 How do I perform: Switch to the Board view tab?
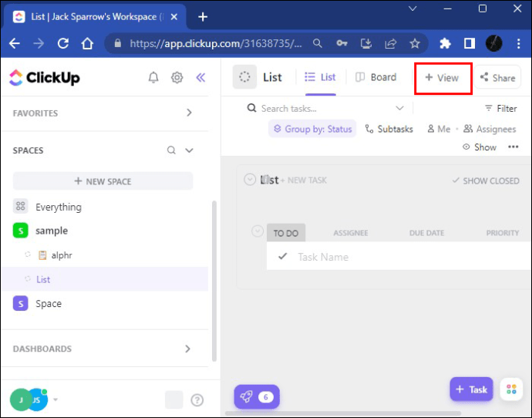(x=375, y=77)
